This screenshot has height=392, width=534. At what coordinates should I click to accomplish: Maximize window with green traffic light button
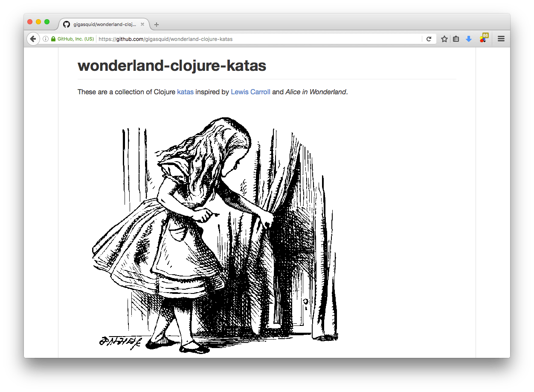(47, 22)
